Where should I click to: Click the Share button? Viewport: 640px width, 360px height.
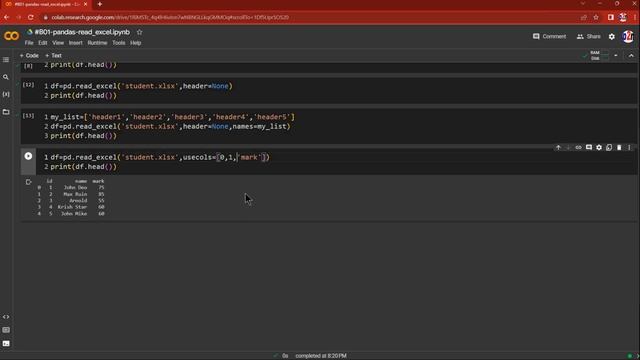click(x=589, y=36)
